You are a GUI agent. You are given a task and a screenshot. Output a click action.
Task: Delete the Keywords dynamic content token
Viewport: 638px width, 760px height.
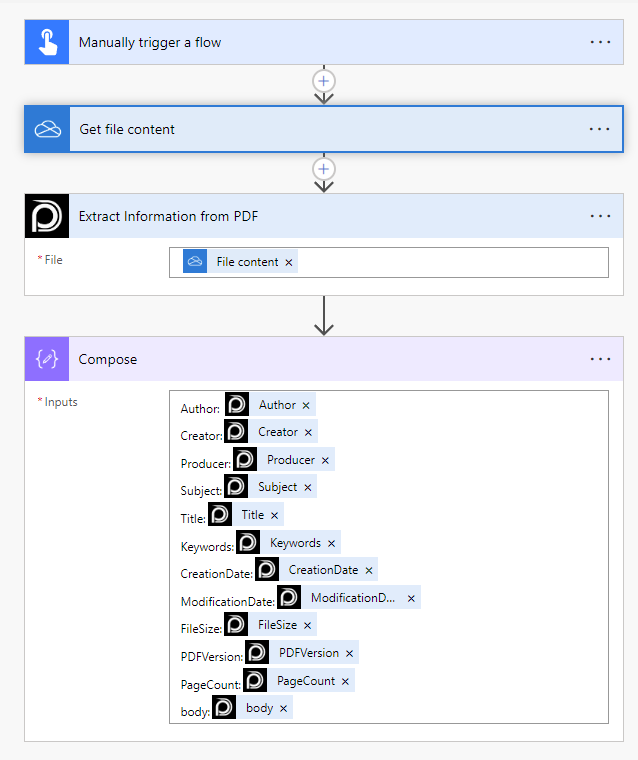(331, 543)
